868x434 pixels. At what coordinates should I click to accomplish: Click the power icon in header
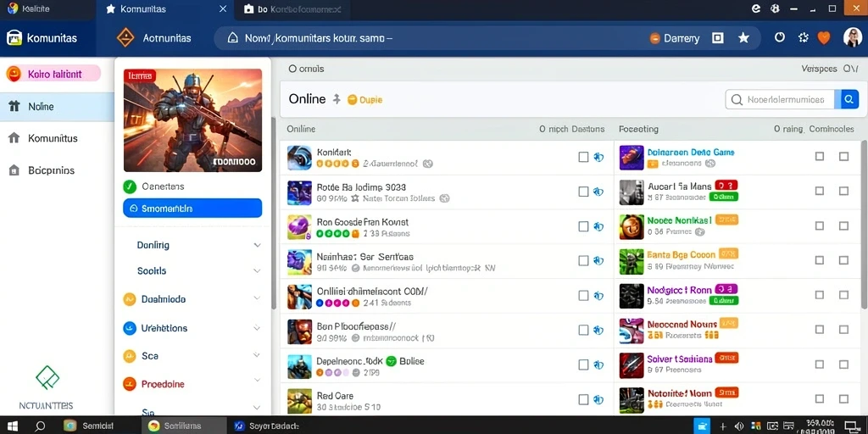pyautogui.click(x=780, y=37)
